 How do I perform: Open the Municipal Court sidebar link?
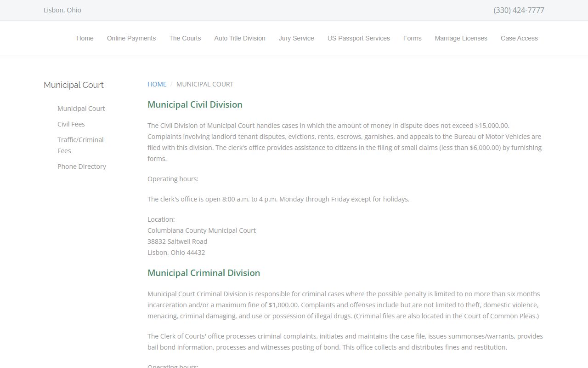[x=81, y=109]
